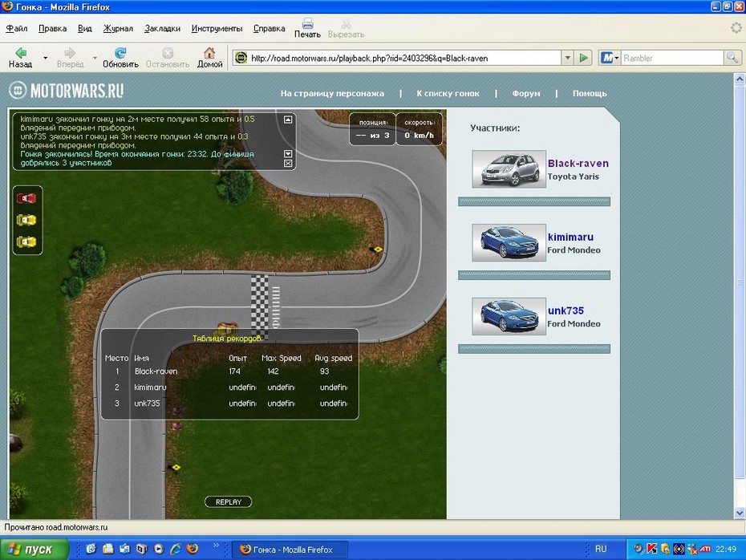The height and width of the screenshot is (560, 746).
Task: Click the Rambler search input field
Action: pyautogui.click(x=672, y=58)
